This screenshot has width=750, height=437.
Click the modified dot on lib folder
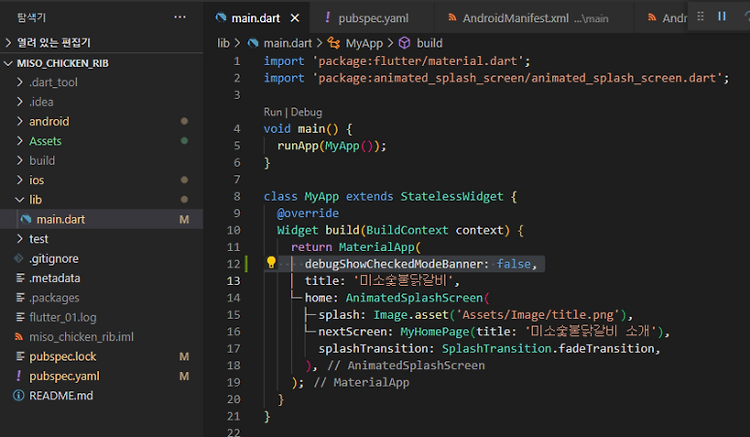point(184,200)
